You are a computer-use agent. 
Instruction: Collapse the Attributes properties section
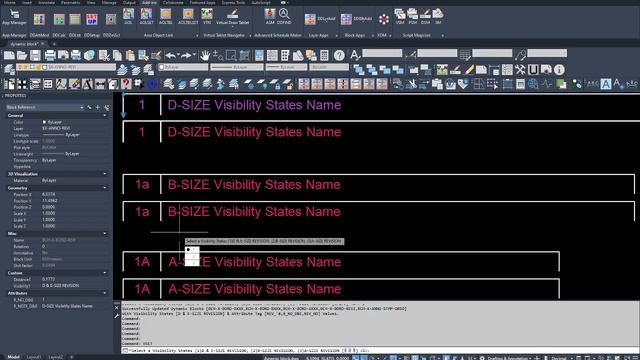[x=105, y=293]
